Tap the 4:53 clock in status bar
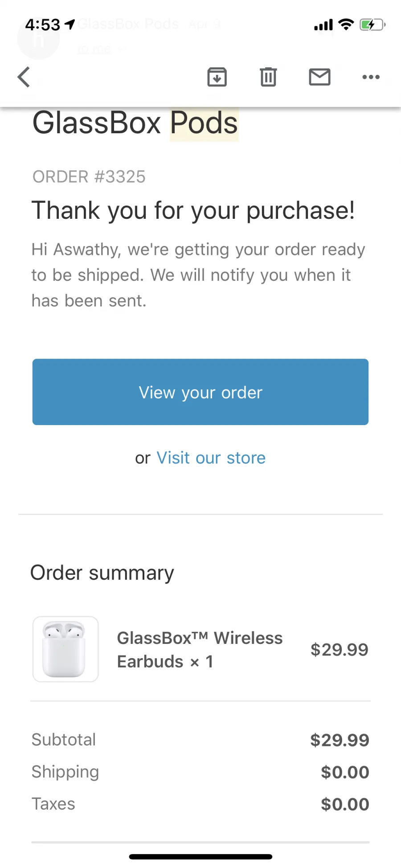This screenshot has height=868, width=401. [x=42, y=25]
